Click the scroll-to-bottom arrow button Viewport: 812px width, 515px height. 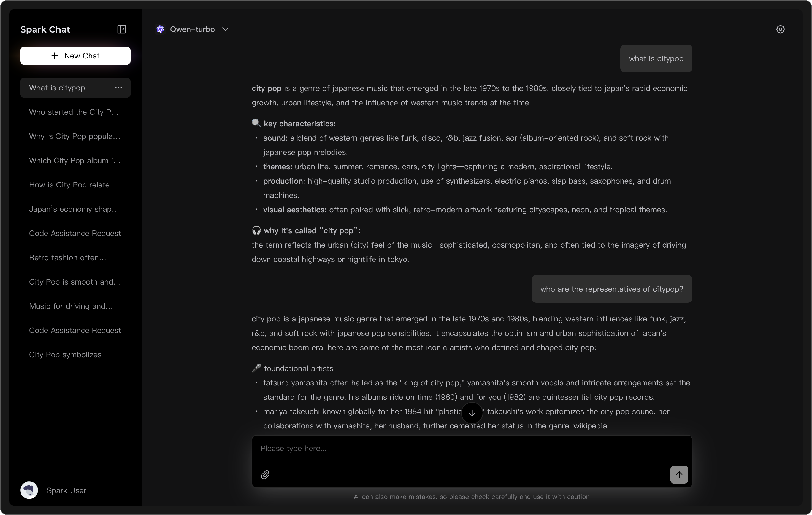click(x=472, y=413)
